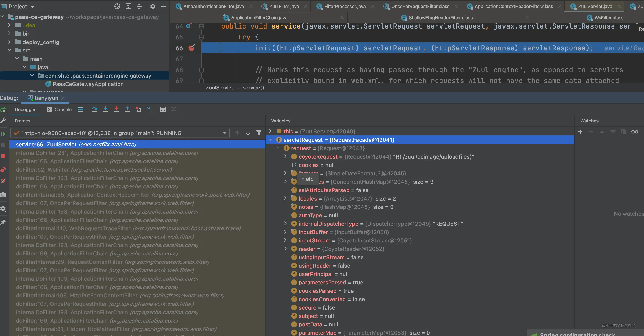The image size is (644, 336).
Task: Expand 'this' variable node
Action: pyautogui.click(x=270, y=131)
